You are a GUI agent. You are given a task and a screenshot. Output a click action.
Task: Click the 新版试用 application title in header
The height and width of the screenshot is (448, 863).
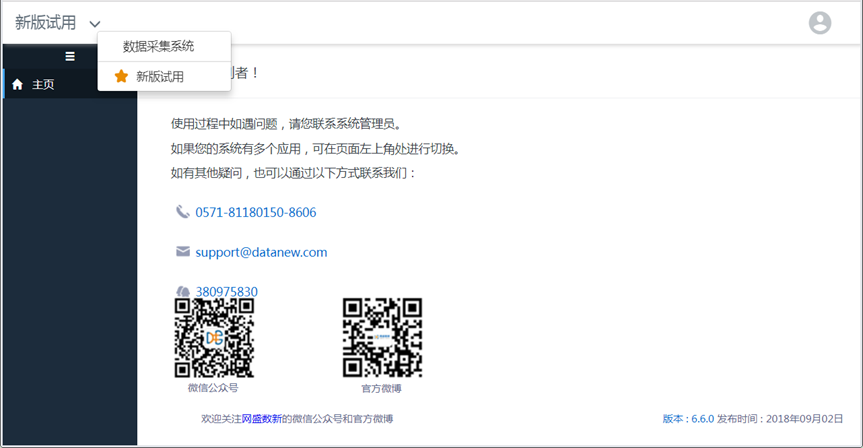coord(45,23)
